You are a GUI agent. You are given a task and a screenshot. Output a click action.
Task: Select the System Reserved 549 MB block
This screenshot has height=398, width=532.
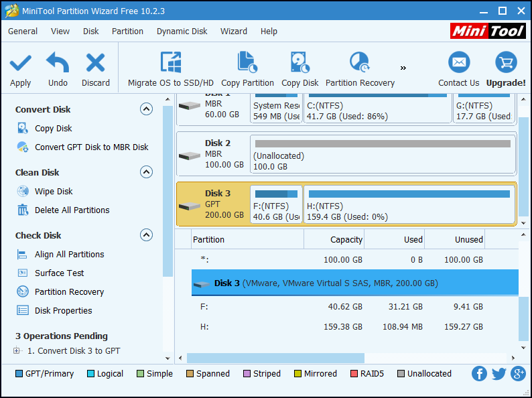276,109
